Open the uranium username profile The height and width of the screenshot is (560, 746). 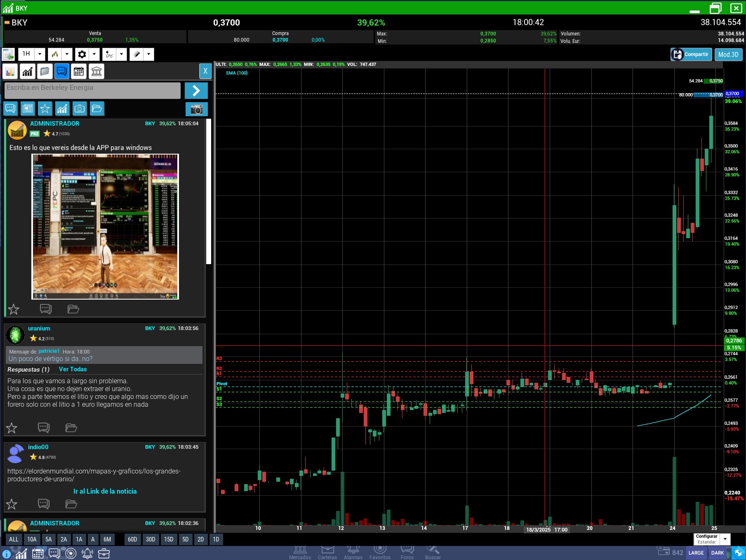coord(39,328)
